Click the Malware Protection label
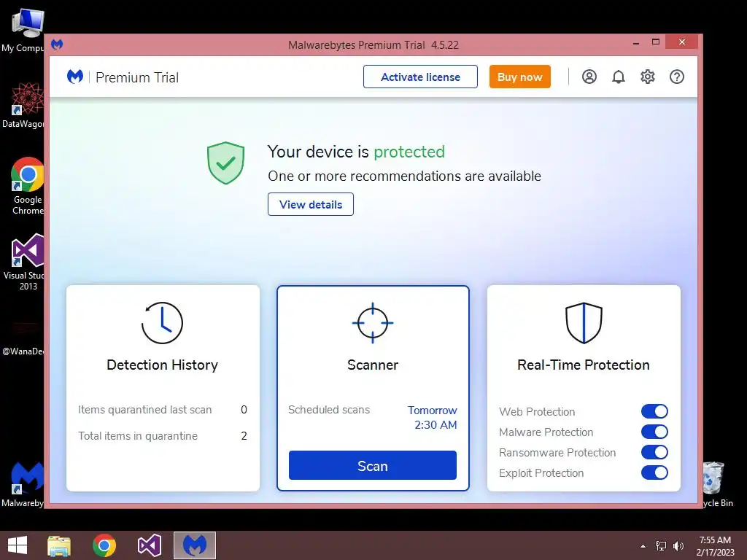The image size is (747, 560). point(546,432)
